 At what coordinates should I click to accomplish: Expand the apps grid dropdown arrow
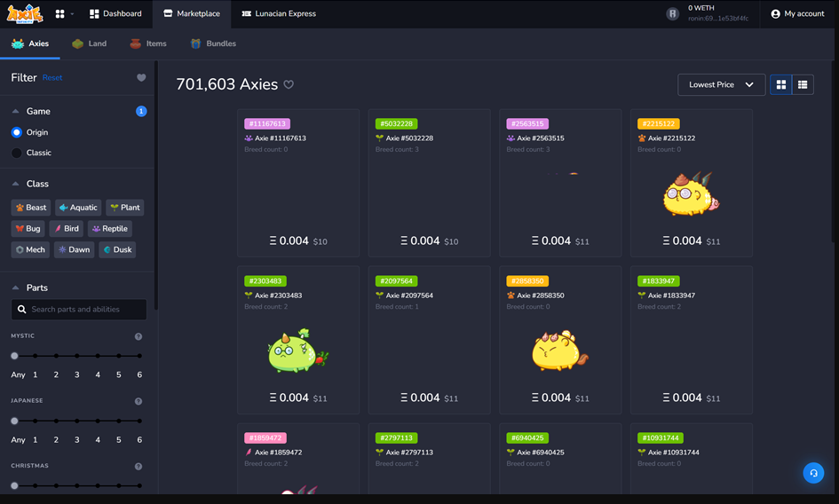click(72, 14)
